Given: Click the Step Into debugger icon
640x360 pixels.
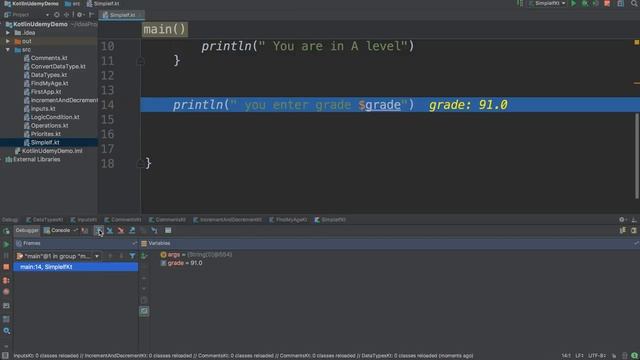Looking at the screenshot, I should (x=110, y=231).
